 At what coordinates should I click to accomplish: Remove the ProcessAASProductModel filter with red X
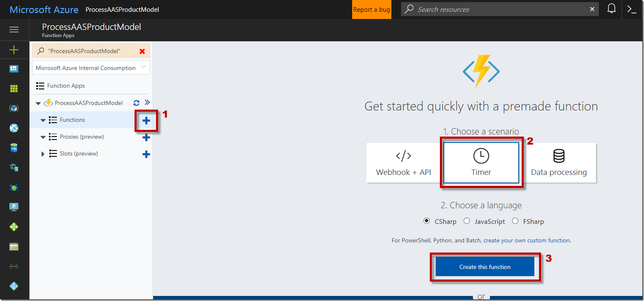point(142,51)
